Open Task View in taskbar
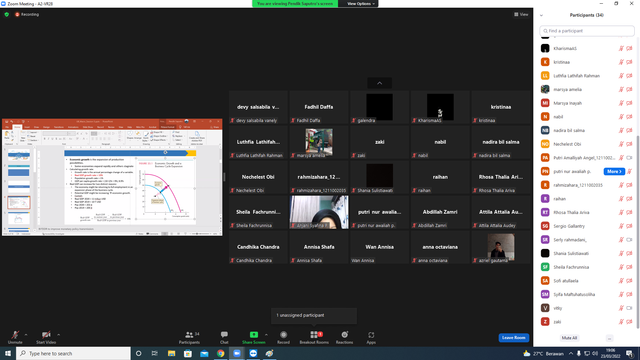 155,353
